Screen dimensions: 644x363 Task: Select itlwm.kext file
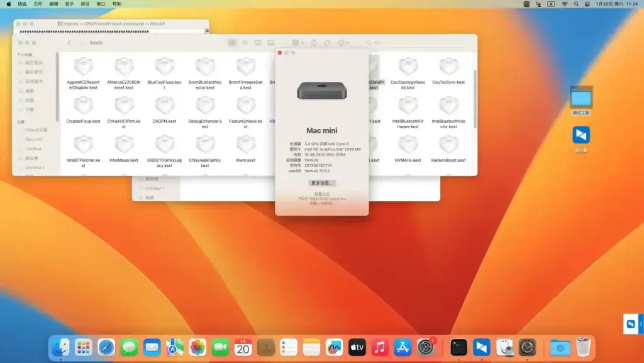click(246, 148)
